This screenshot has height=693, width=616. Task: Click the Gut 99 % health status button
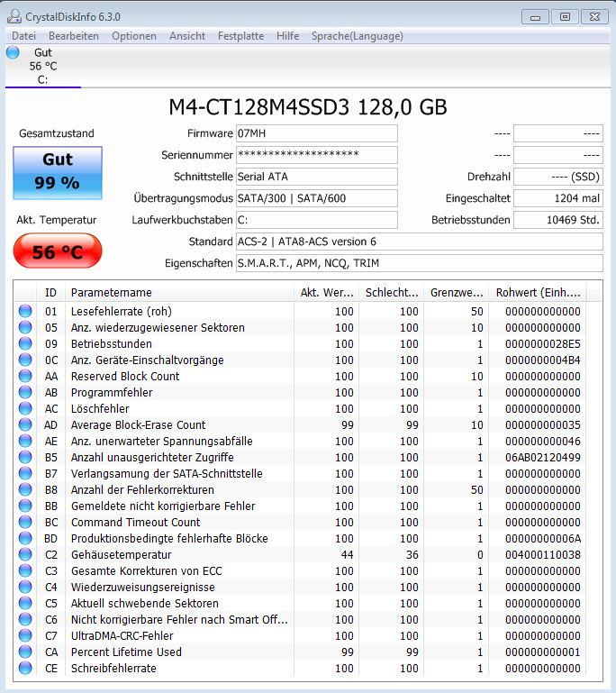(58, 173)
